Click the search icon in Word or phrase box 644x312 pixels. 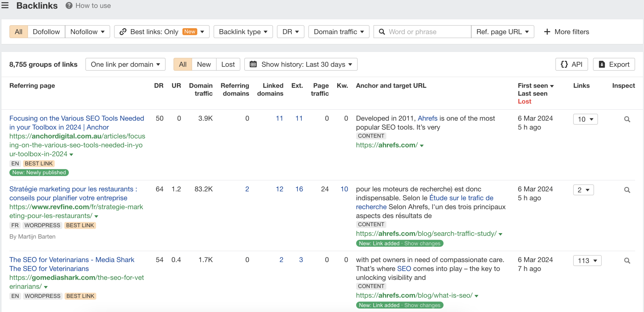(382, 32)
